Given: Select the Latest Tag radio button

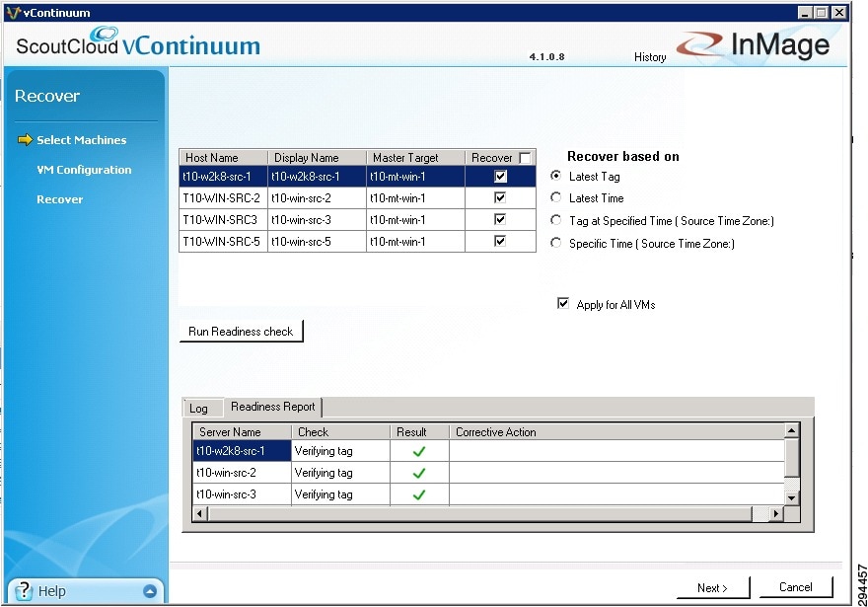Looking at the screenshot, I should point(555,176).
